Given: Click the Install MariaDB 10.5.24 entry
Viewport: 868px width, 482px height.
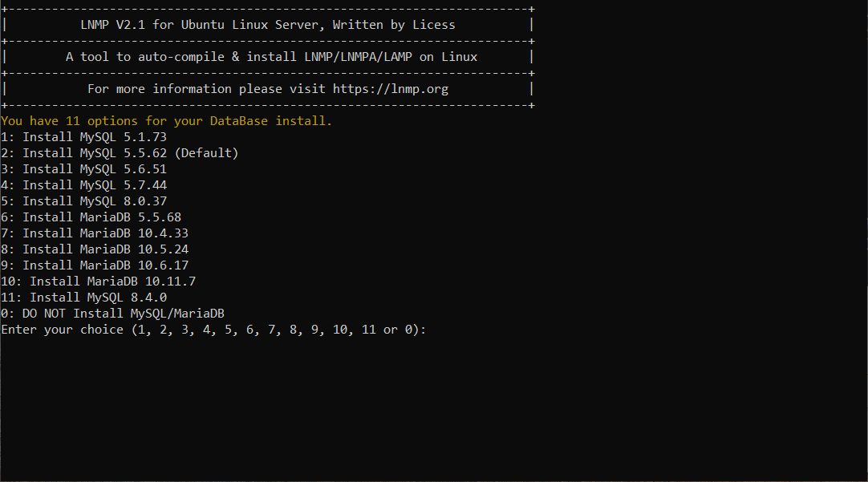Looking at the screenshot, I should [95, 249].
